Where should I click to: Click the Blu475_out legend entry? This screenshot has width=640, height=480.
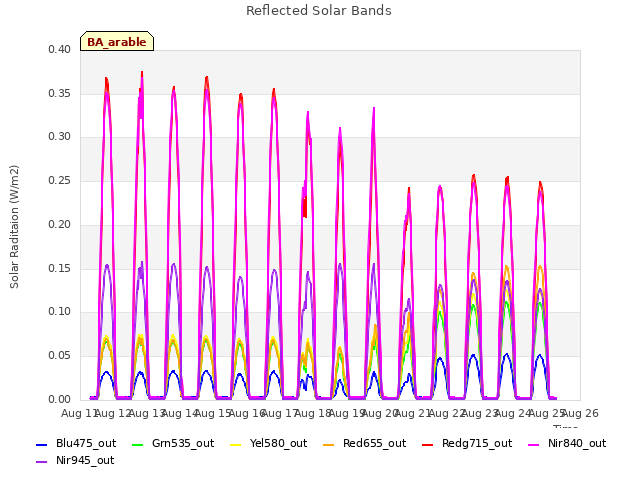76,444
